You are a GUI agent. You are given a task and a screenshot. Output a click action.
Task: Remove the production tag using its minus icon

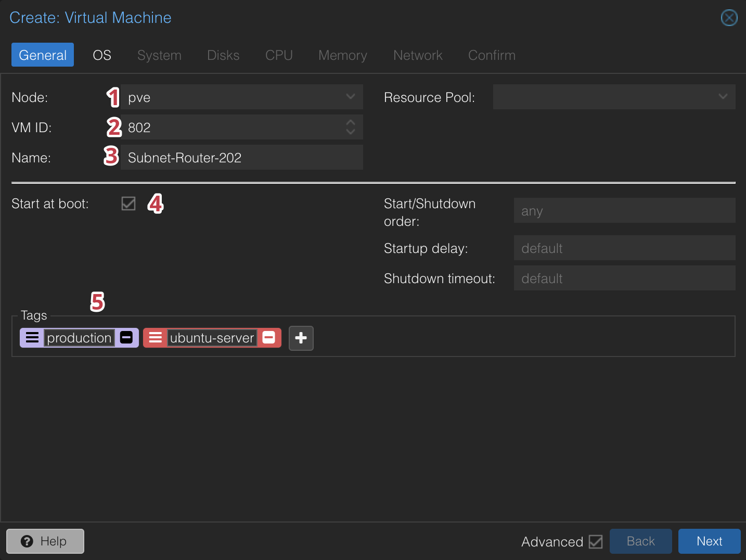pyautogui.click(x=126, y=337)
